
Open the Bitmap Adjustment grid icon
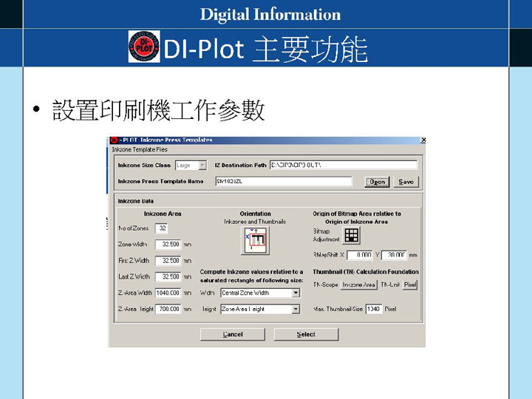[352, 235]
